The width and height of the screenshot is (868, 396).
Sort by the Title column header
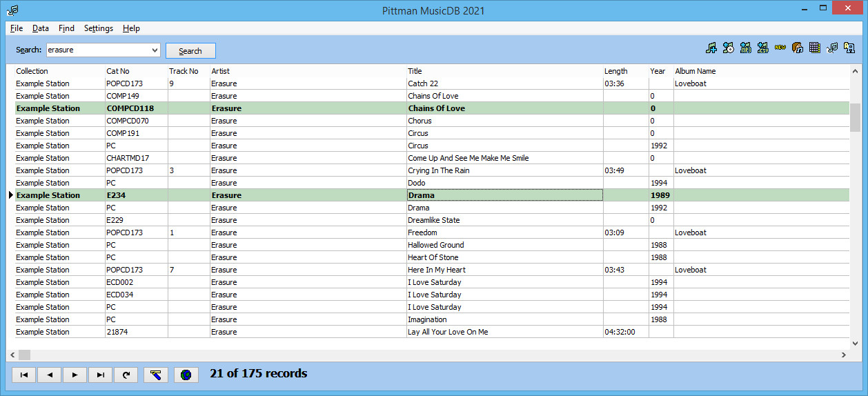point(504,71)
